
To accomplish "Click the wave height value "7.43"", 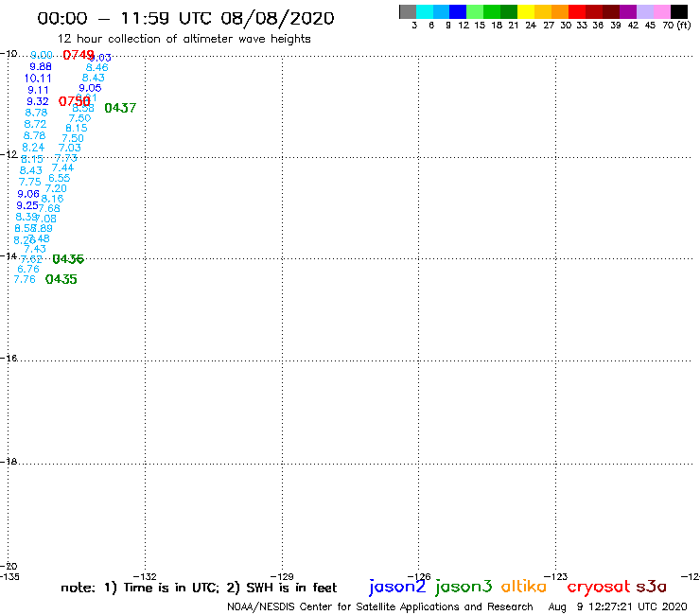I will [35, 249].
